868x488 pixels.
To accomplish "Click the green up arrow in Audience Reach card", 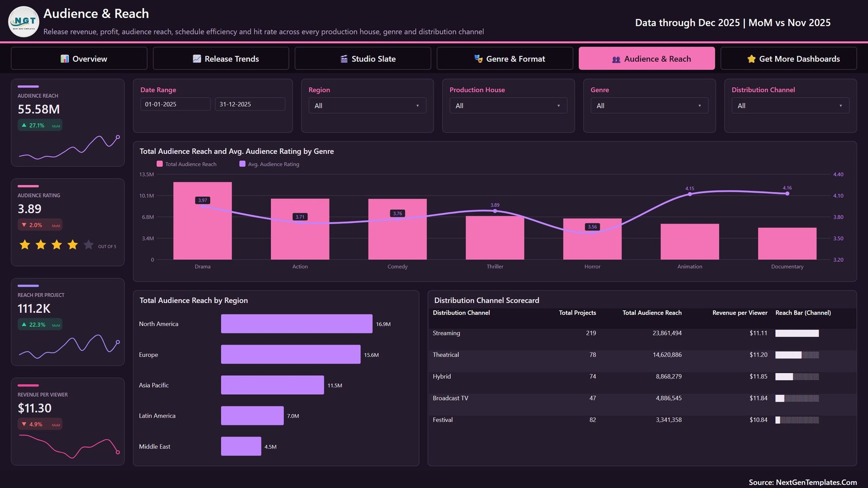I will coord(24,125).
